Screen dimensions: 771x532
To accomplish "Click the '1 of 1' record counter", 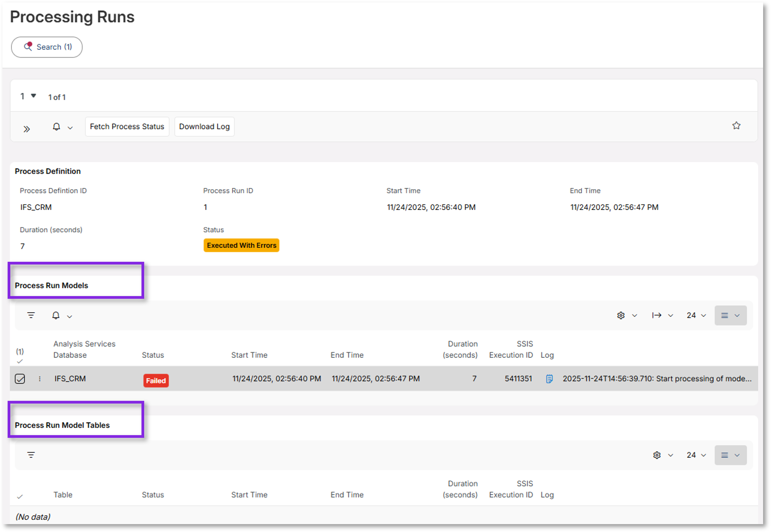I will 57,97.
